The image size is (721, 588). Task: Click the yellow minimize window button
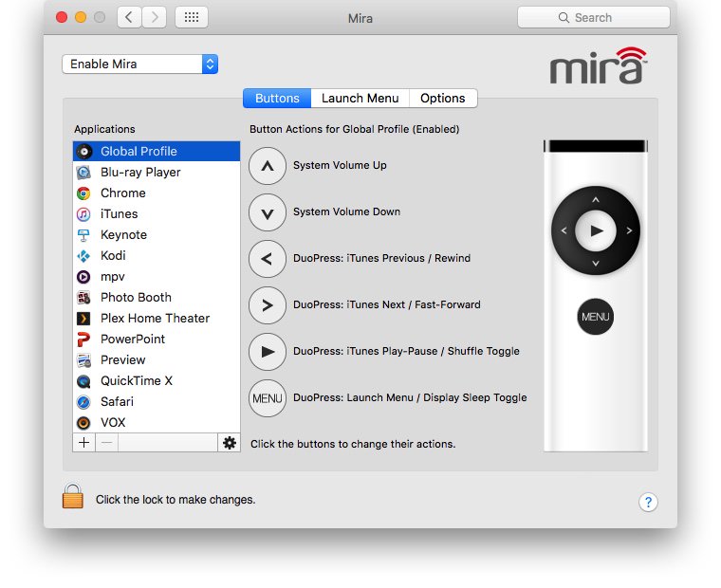tap(81, 17)
